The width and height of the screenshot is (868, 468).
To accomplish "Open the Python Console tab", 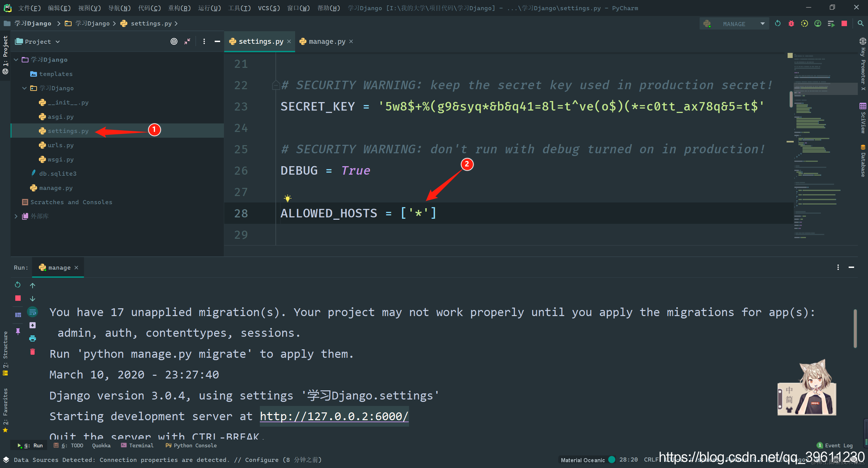I will point(191,445).
